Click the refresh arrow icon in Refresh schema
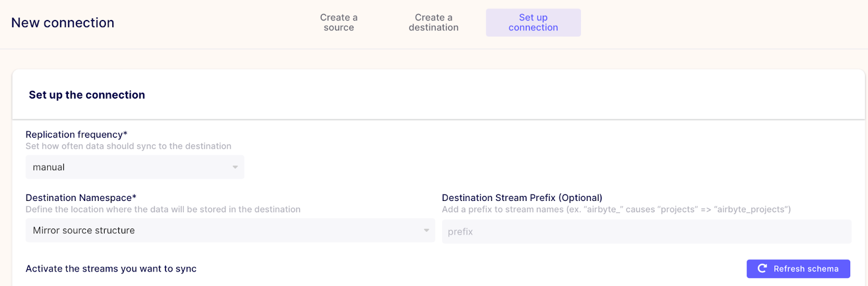The height and width of the screenshot is (286, 868). point(762,269)
